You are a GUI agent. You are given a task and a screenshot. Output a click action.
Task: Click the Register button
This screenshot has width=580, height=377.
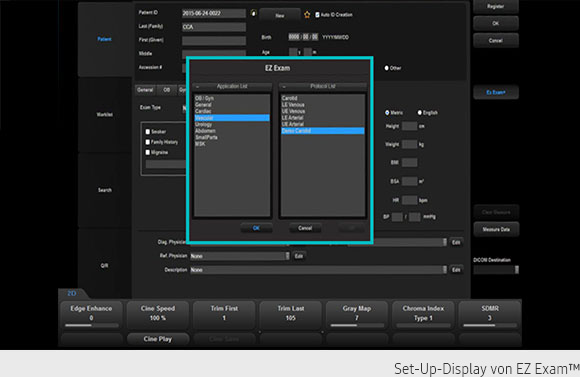(496, 6)
